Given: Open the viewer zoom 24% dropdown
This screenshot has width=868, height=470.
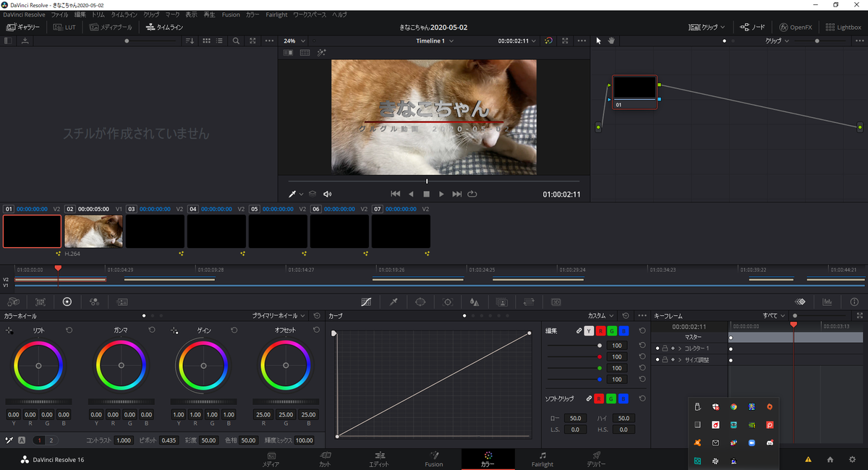Looking at the screenshot, I should [294, 40].
